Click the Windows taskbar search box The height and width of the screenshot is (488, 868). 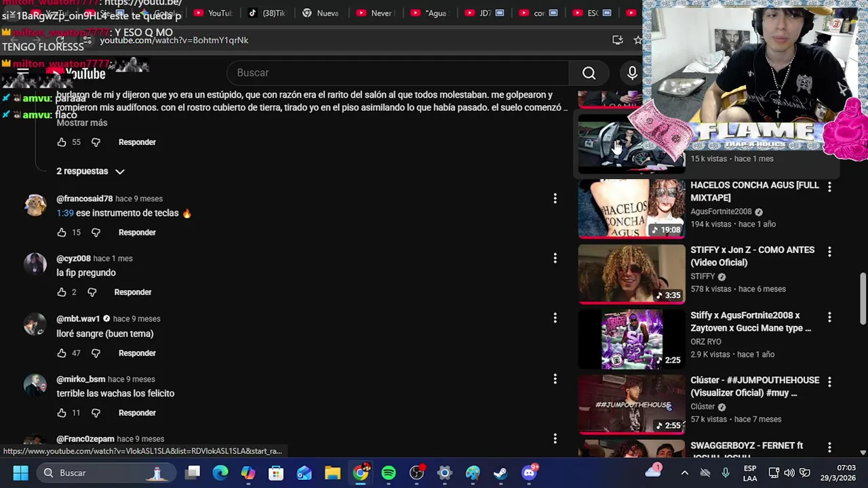[105, 472]
